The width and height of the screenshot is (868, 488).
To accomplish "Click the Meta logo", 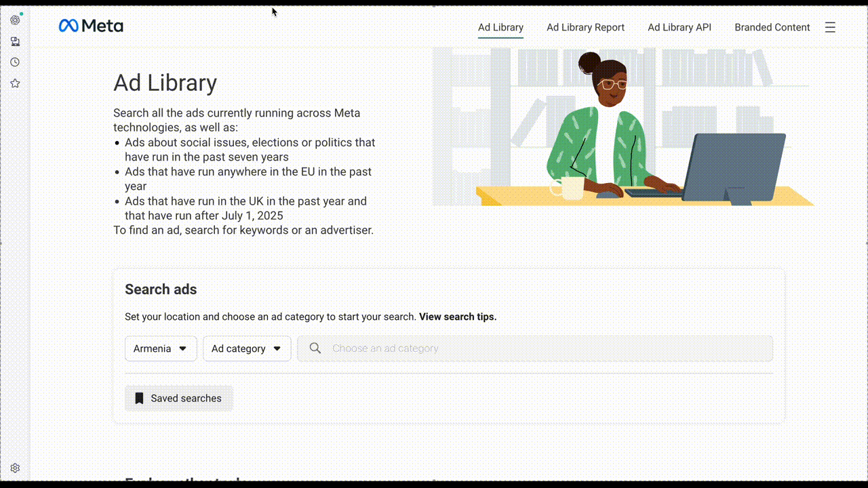I will 91,26.
